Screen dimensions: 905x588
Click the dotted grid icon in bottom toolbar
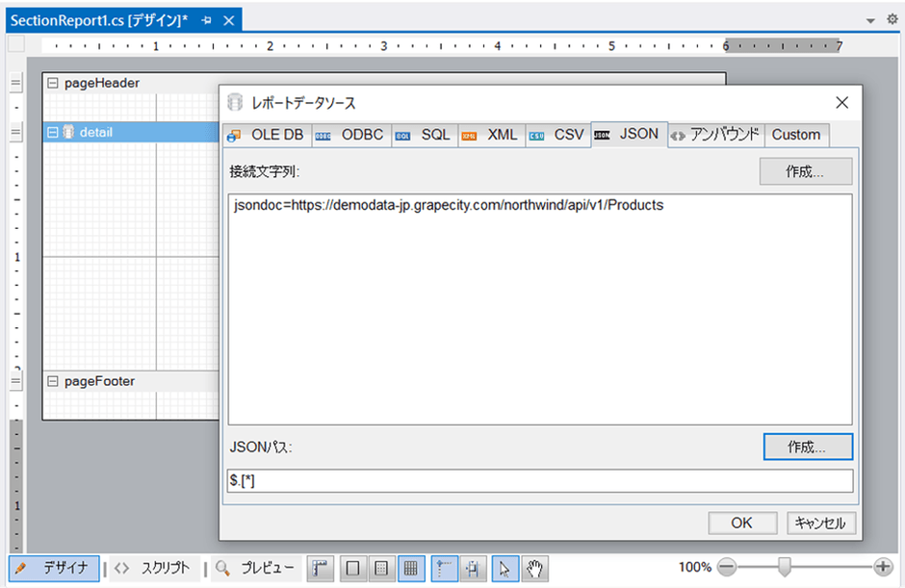coord(382,568)
